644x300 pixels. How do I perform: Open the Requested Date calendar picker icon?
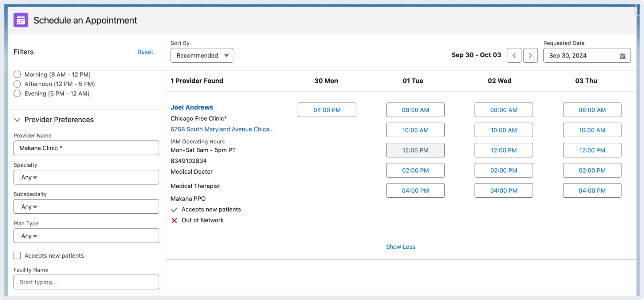[x=623, y=56]
